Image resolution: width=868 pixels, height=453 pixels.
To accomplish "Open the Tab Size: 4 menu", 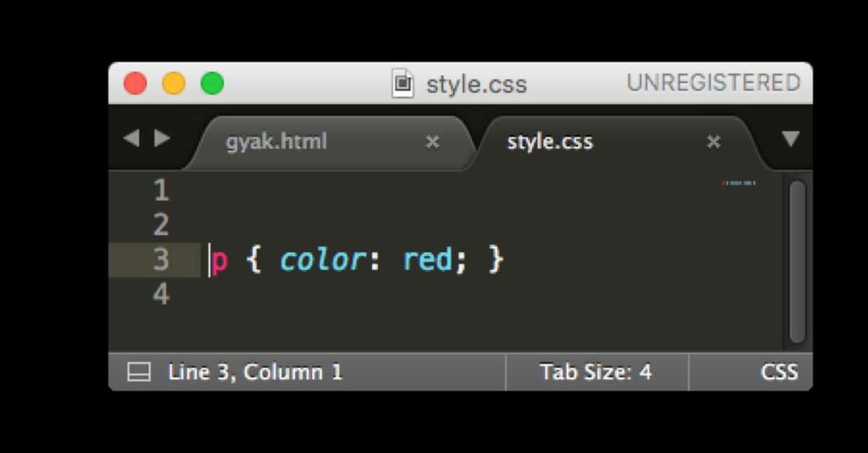I will (596, 372).
